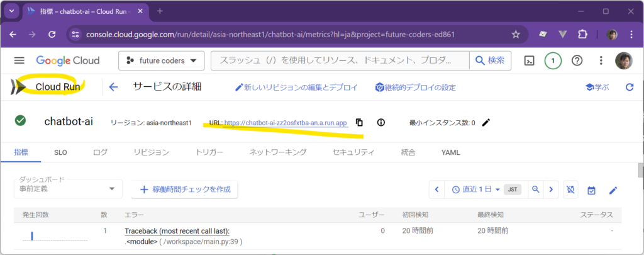Click the page vertical scrollbar thumb
Viewport: 644px width, 255px height.
[x=640, y=170]
